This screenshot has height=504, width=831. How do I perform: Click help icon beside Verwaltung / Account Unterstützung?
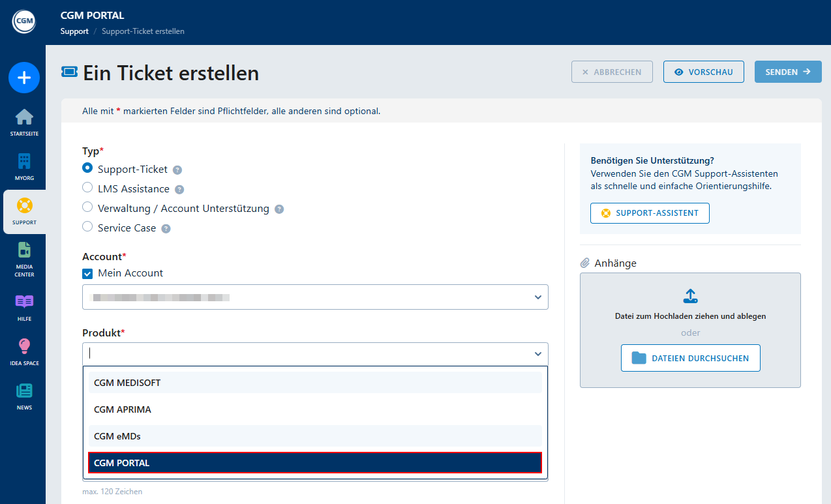point(279,209)
